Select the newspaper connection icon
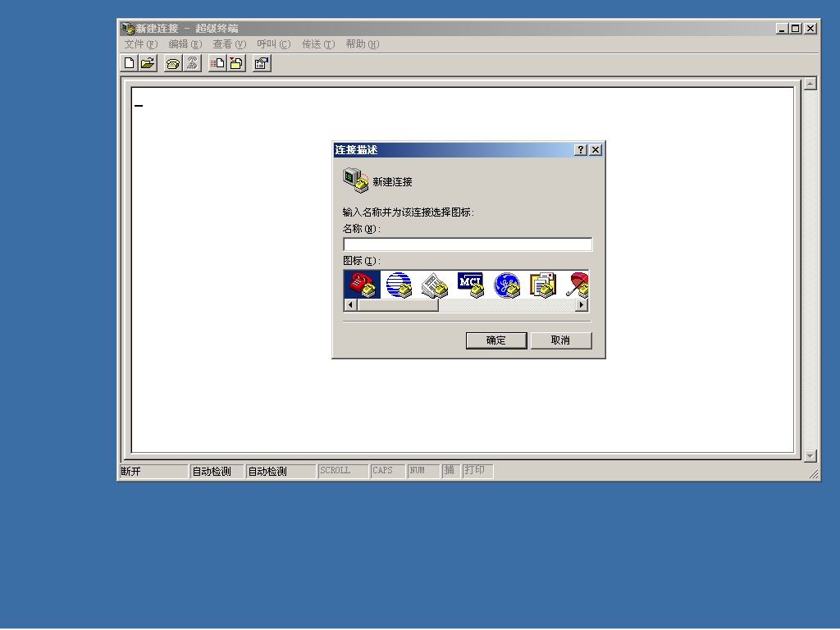The width and height of the screenshot is (840, 630). click(435, 285)
